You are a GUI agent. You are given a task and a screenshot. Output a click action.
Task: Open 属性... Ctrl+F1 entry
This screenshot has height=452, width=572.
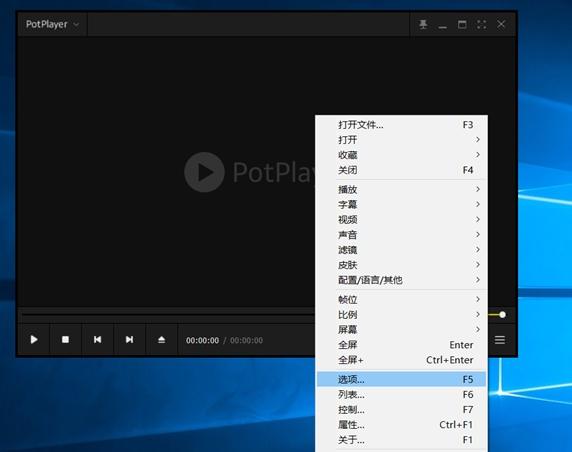pos(401,425)
